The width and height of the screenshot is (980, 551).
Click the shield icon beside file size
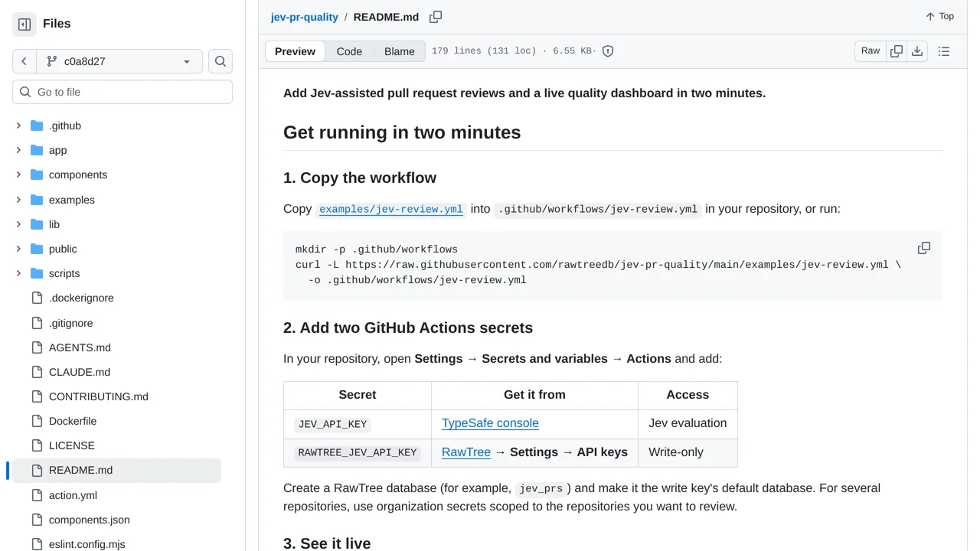click(x=608, y=51)
